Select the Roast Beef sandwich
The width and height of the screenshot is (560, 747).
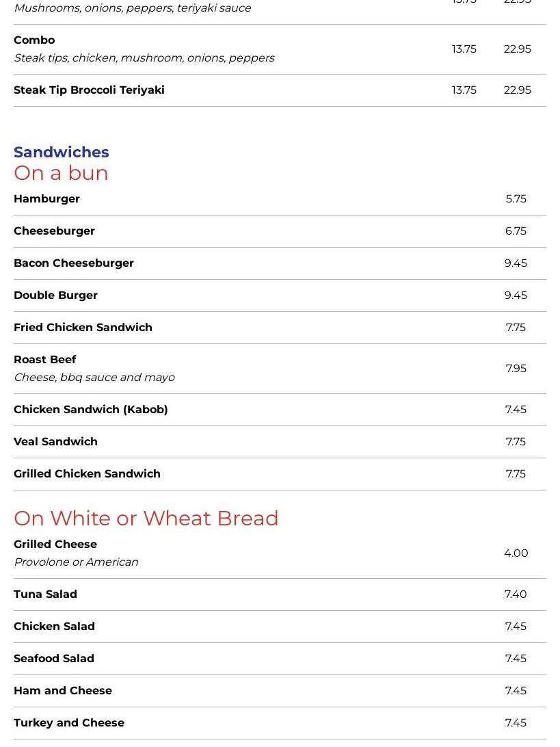45,360
